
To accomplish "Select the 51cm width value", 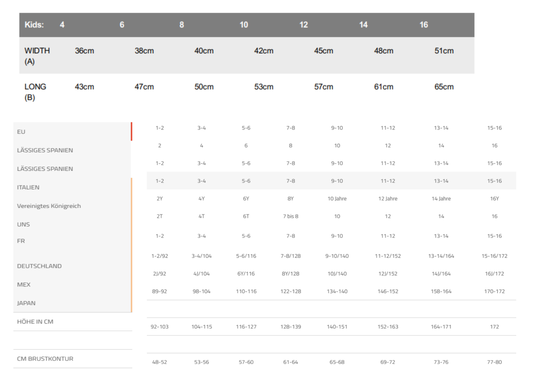I will [x=444, y=51].
